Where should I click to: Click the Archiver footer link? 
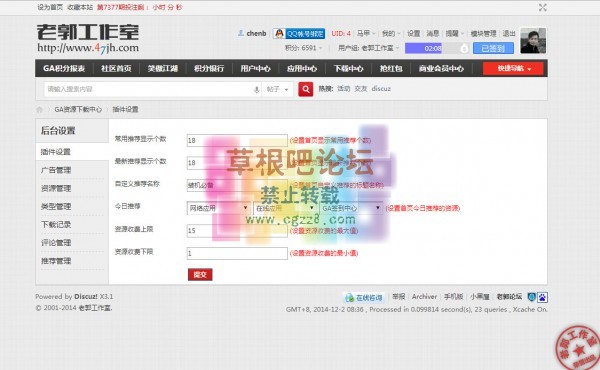click(x=424, y=297)
